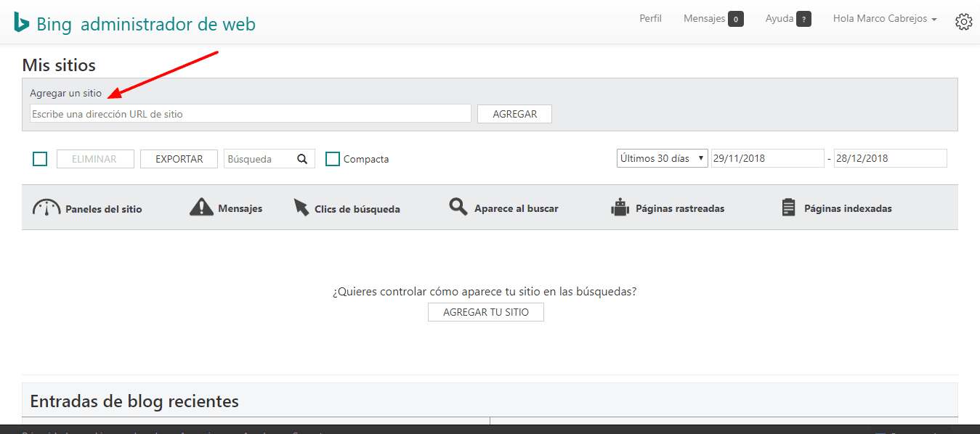Click the Entradas de blog recientes heading
The height and width of the screenshot is (434, 980).
(x=134, y=401)
